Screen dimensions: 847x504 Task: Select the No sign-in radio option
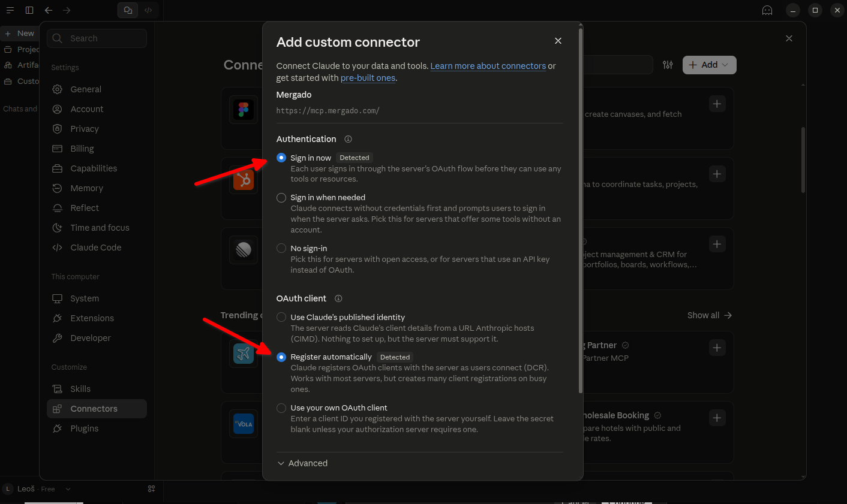(x=281, y=248)
